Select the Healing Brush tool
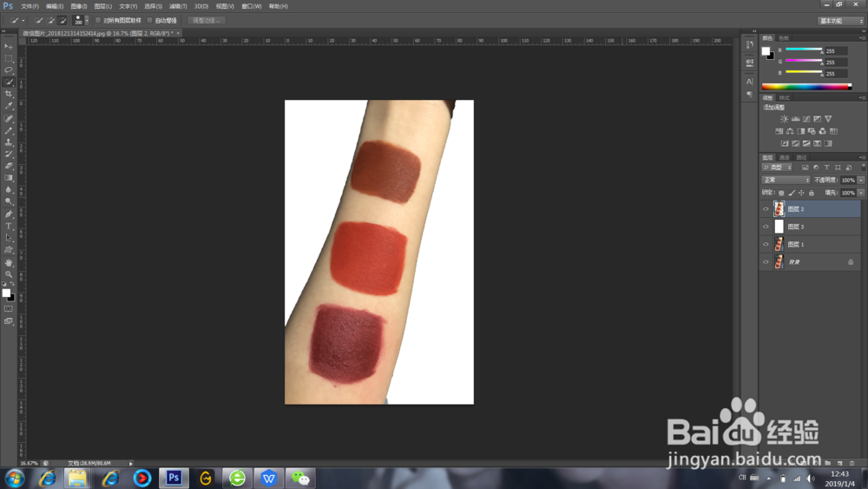This screenshot has width=868, height=489. (9, 118)
